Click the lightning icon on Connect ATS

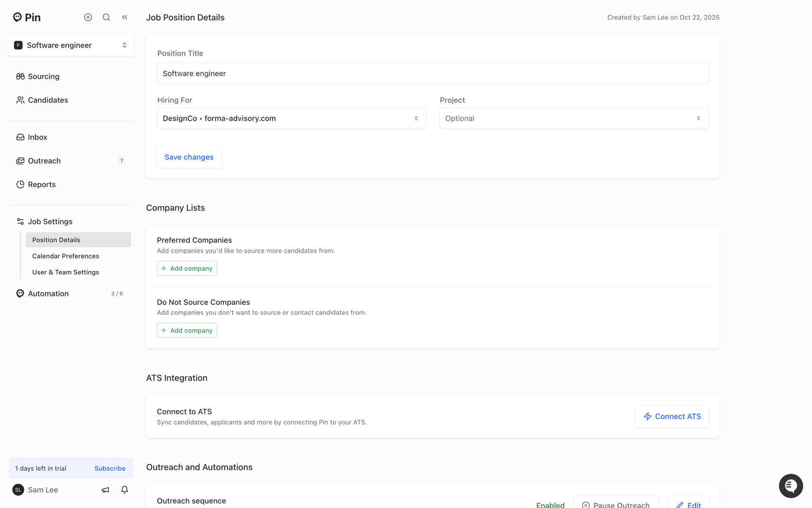647,417
